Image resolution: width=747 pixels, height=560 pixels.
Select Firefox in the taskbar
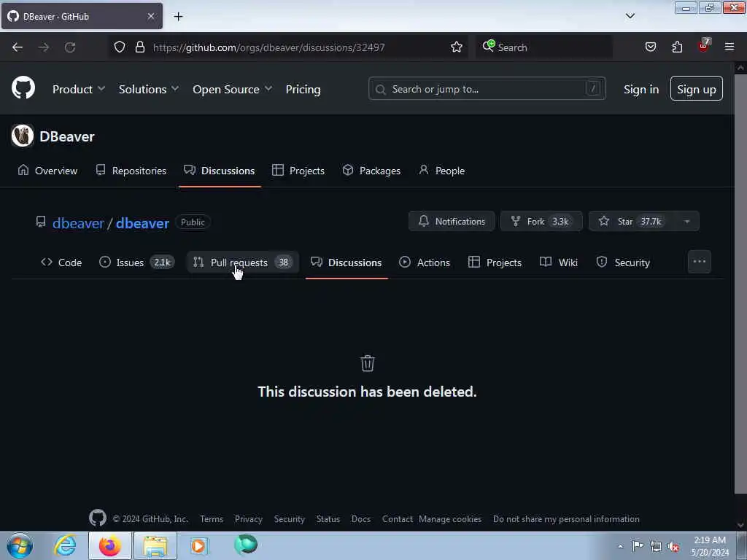pos(109,545)
